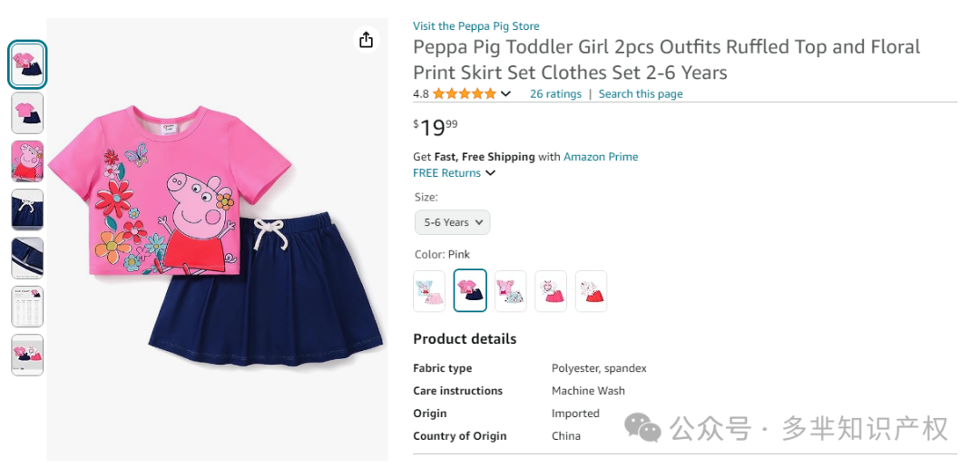The height and width of the screenshot is (468, 980).
Task: Select second thumbnail showing separated top and skirt
Action: (x=27, y=113)
